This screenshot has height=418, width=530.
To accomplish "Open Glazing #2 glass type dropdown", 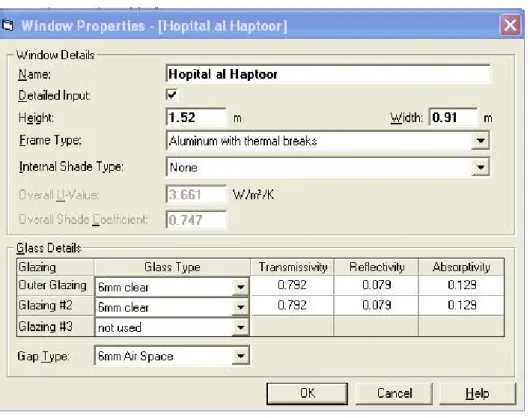I will (x=240, y=307).
